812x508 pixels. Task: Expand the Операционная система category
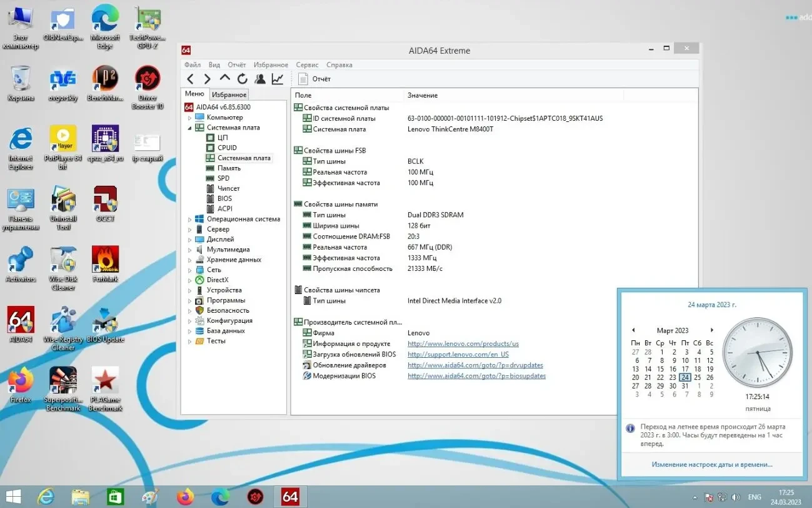click(x=190, y=218)
